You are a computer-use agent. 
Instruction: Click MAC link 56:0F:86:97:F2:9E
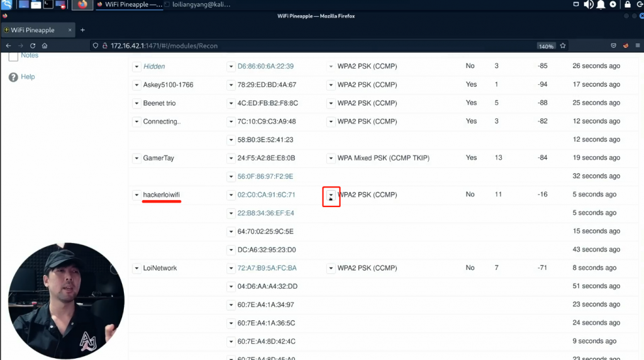coord(265,176)
